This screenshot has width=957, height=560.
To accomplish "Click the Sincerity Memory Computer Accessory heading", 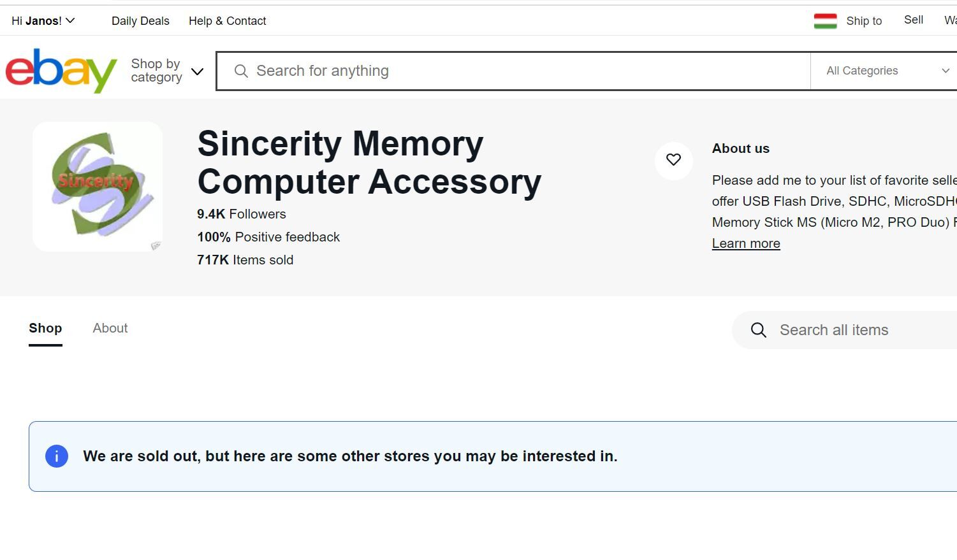I will (369, 162).
